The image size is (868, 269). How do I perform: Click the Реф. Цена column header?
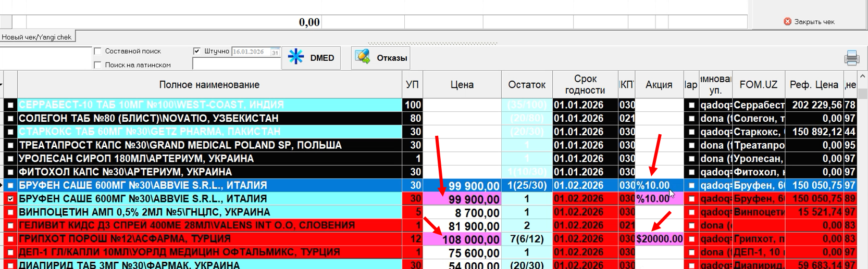pos(814,84)
